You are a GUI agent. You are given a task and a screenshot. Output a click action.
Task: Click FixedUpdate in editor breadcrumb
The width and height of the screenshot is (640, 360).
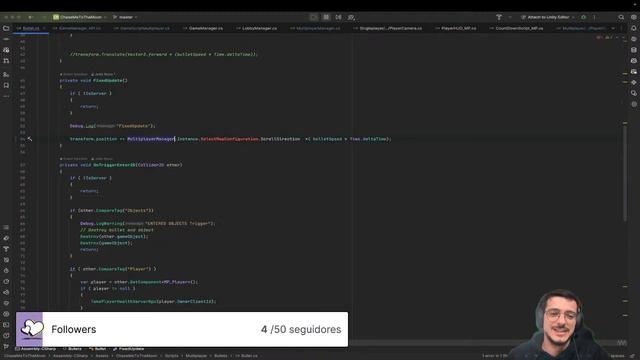pos(129,349)
